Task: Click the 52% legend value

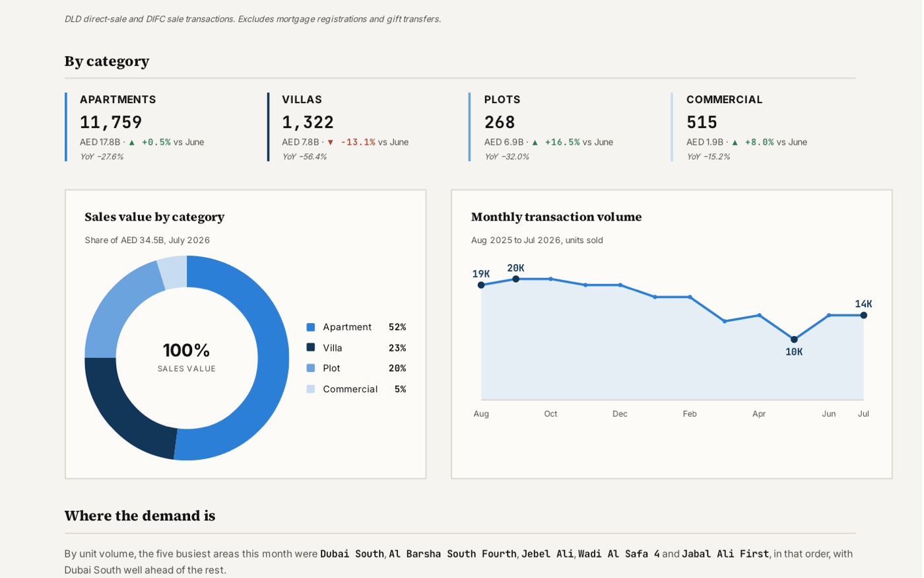Action: pyautogui.click(x=397, y=327)
